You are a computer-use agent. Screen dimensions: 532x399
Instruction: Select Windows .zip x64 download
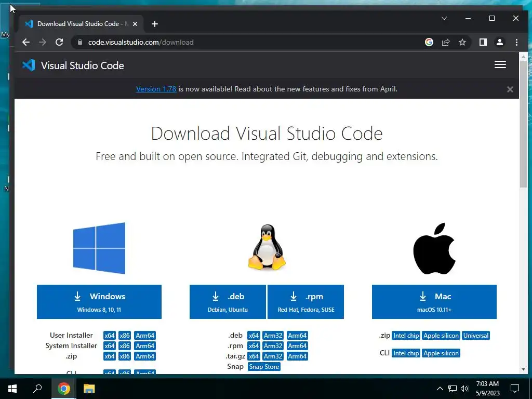point(110,356)
